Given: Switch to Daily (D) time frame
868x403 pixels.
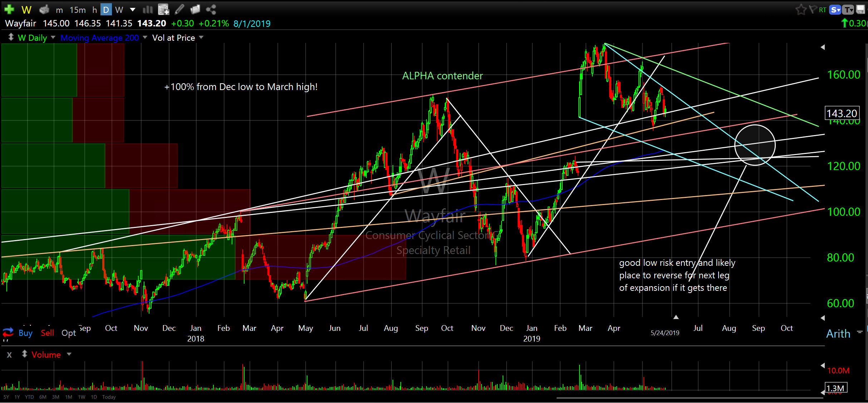Looking at the screenshot, I should pyautogui.click(x=106, y=10).
